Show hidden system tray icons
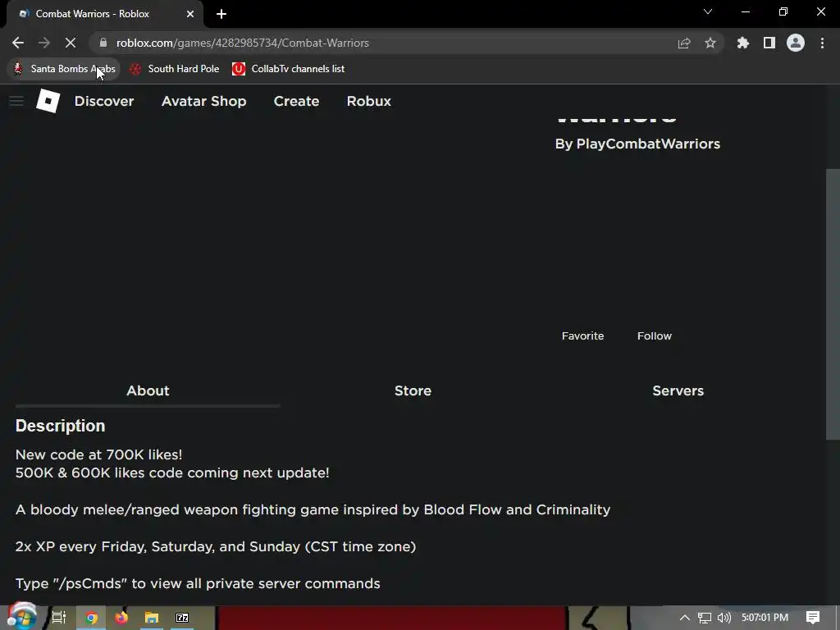The height and width of the screenshot is (630, 840). click(685, 618)
